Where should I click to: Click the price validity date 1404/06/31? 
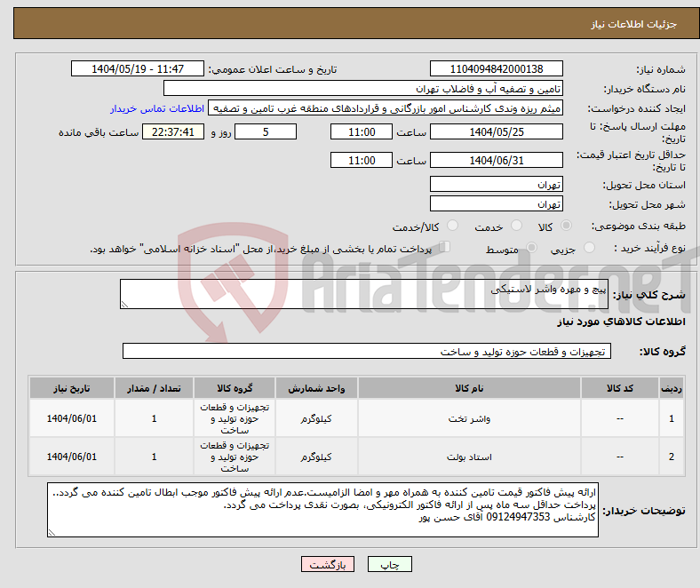[497, 160]
